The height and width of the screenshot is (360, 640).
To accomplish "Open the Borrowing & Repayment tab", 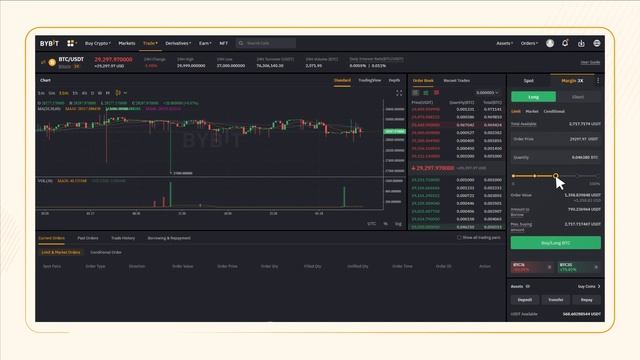I will 169,238.
